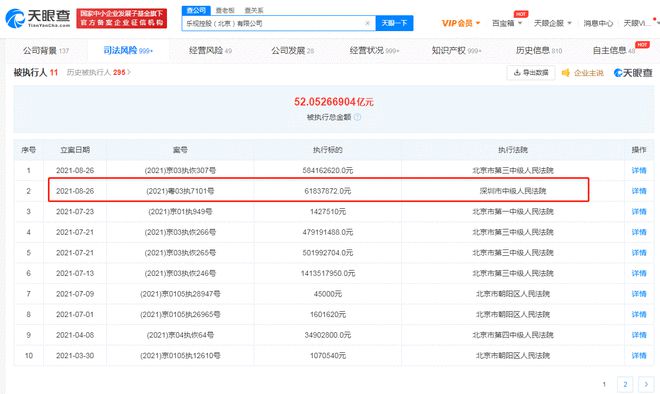660x394 pixels.
Task: Click the amount 1413517950.0元
Action: tap(327, 274)
